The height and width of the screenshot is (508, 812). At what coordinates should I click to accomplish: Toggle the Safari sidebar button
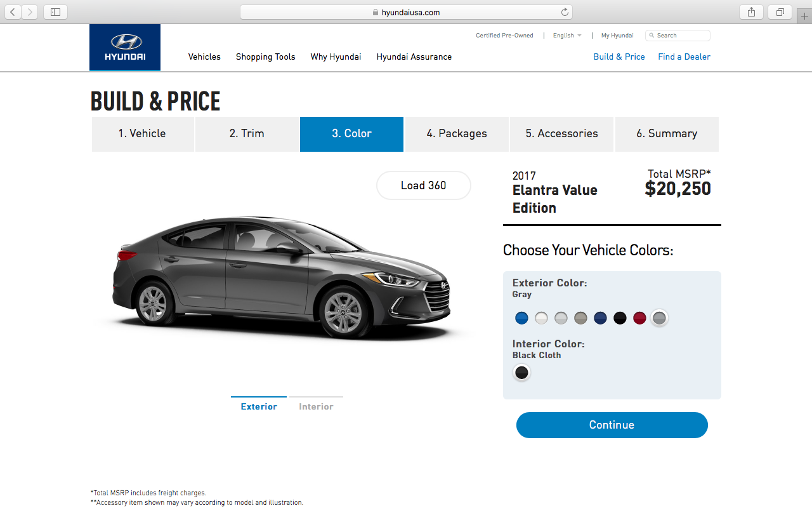click(55, 12)
